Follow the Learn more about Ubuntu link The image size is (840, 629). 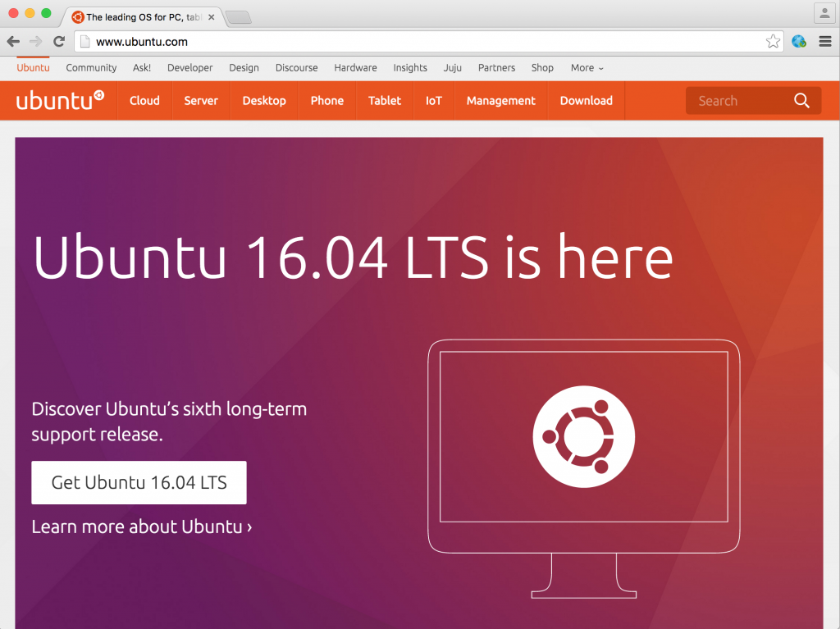(x=140, y=526)
